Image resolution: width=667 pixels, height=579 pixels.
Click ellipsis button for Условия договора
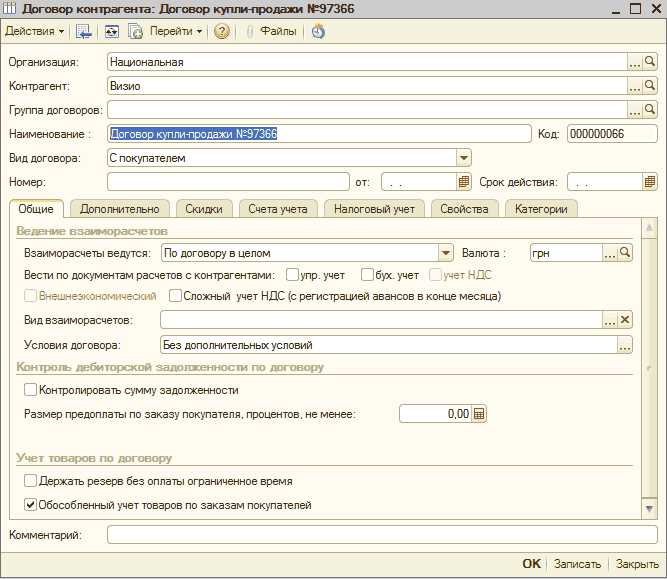[624, 345]
